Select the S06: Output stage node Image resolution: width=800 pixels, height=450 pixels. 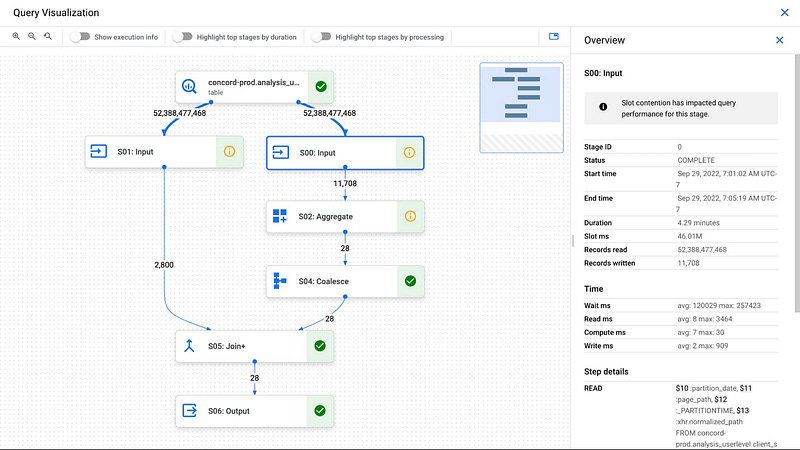point(255,411)
